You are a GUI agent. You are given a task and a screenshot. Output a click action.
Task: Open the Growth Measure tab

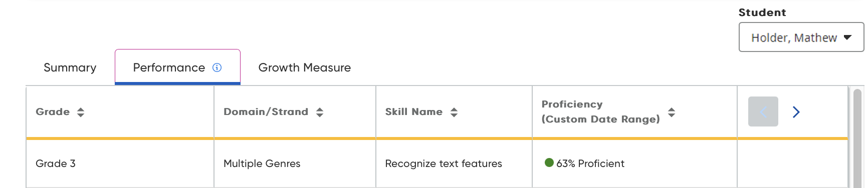pyautogui.click(x=304, y=67)
